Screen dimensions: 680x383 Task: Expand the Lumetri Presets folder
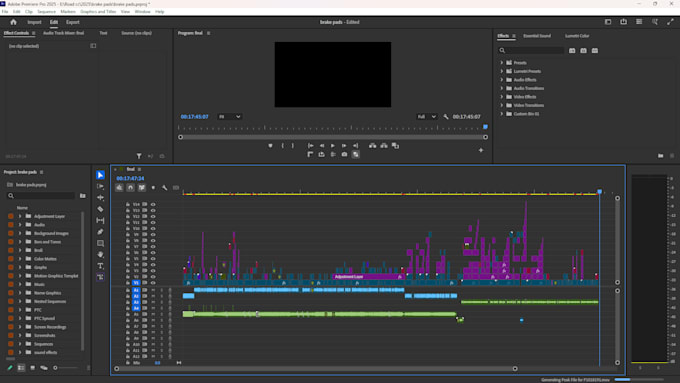pos(502,71)
